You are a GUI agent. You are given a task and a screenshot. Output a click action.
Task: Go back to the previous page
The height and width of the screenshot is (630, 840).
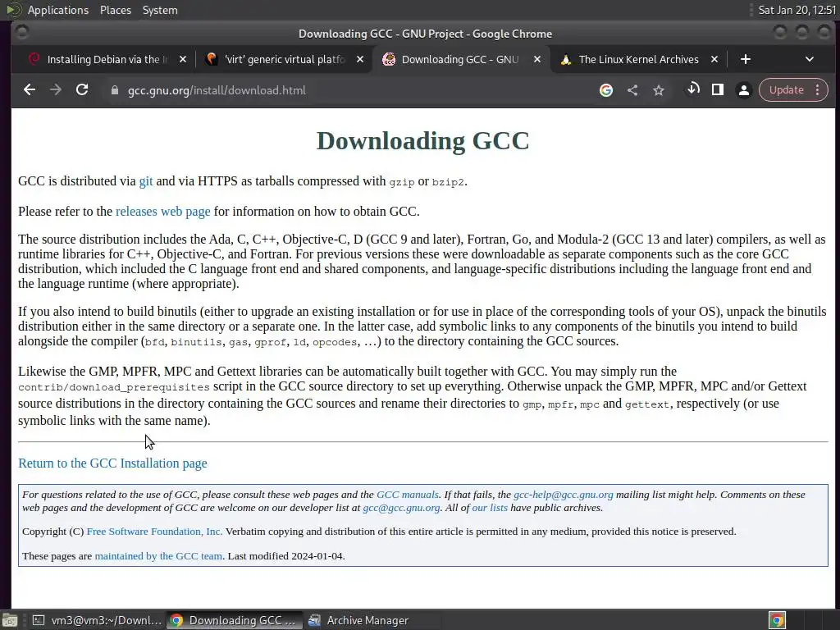[x=30, y=90]
